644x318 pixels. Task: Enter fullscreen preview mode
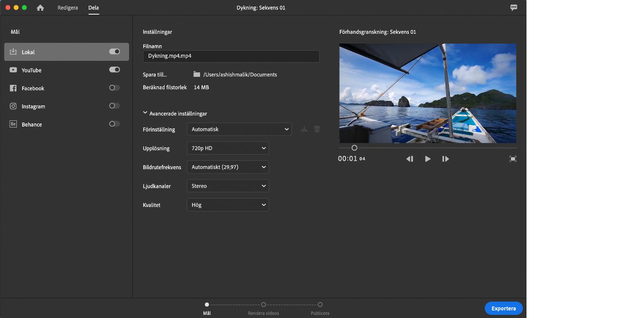click(x=513, y=159)
